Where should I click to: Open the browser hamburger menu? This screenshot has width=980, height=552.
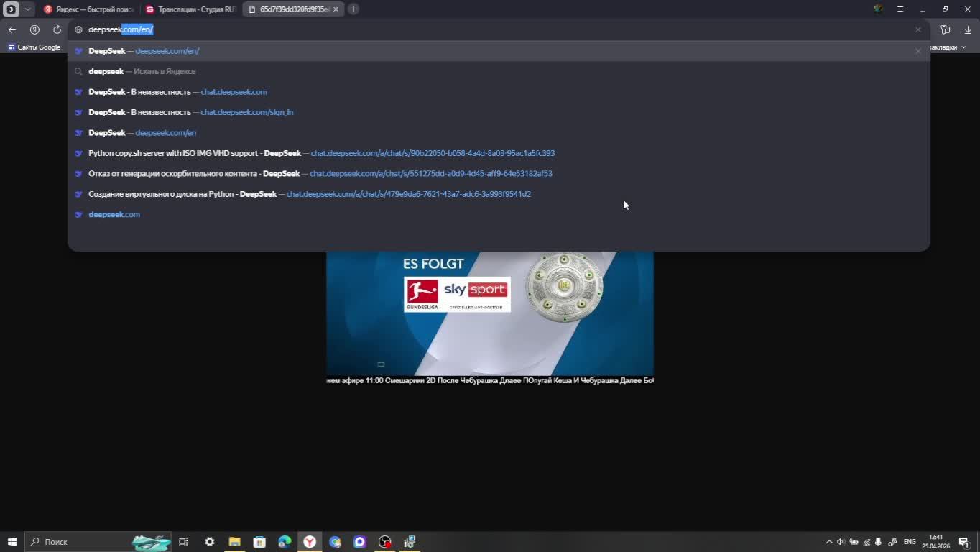900,9
